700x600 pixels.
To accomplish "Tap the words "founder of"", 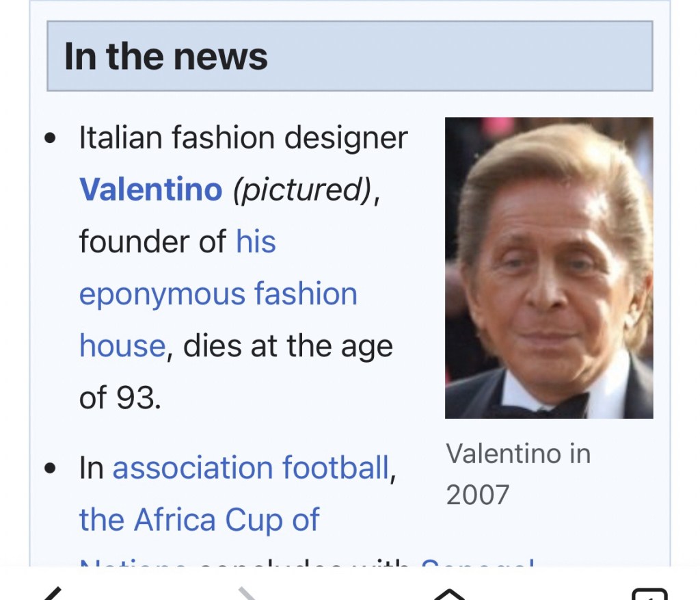I will [152, 242].
